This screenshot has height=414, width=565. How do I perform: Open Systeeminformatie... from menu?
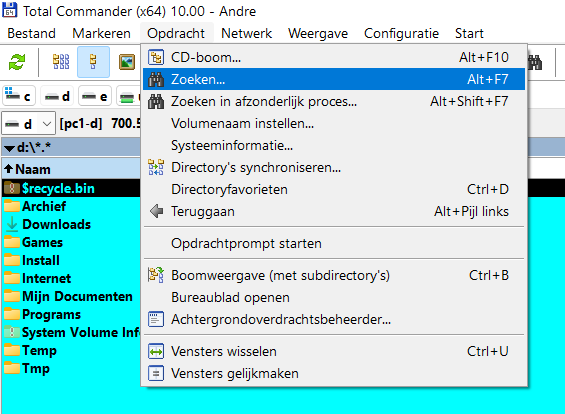coord(334,146)
